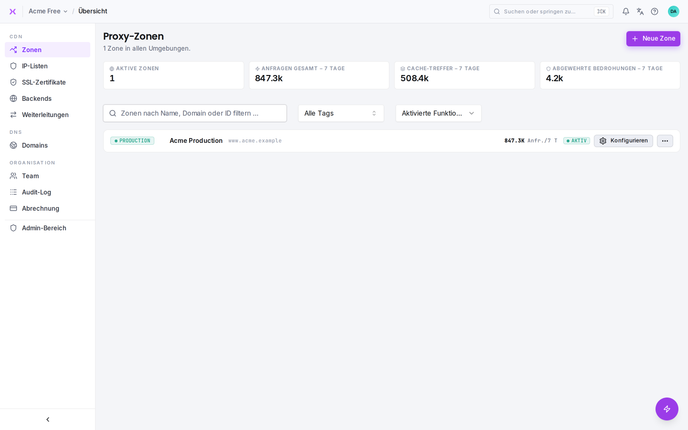Open Weiterleitungen in the sidebar
This screenshot has width=688, height=430.
[47, 115]
